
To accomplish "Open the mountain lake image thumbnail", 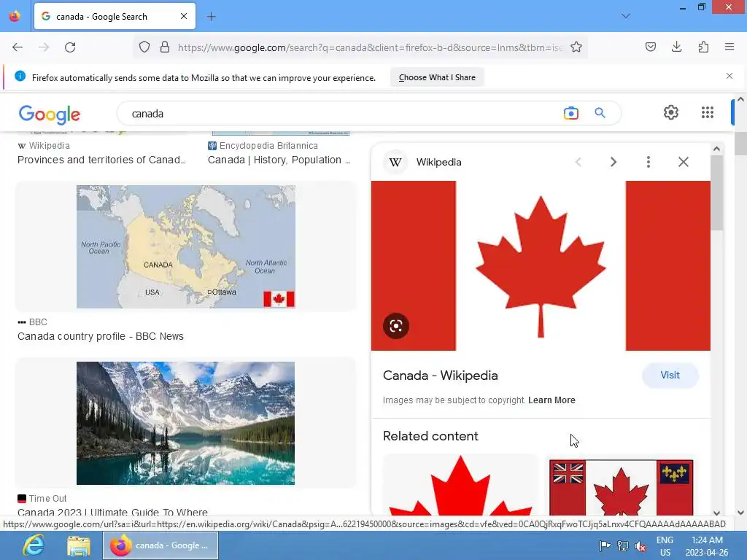I will pyautogui.click(x=186, y=424).
